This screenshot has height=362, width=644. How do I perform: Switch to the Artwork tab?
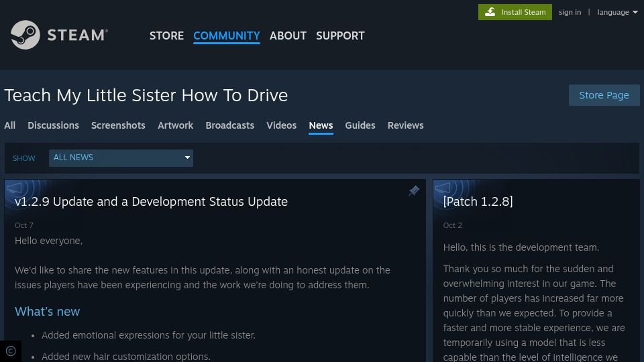175,125
